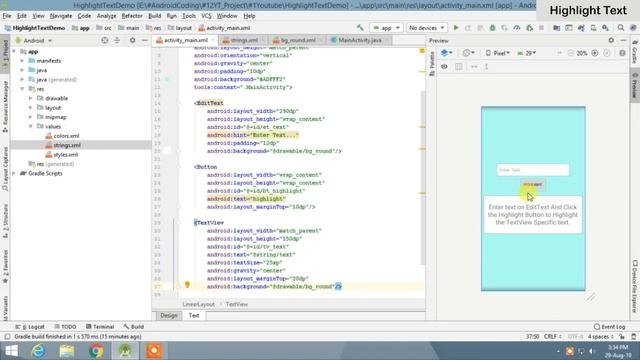Hide the Preview panel with minus icon
The image size is (640, 360).
point(623,40)
